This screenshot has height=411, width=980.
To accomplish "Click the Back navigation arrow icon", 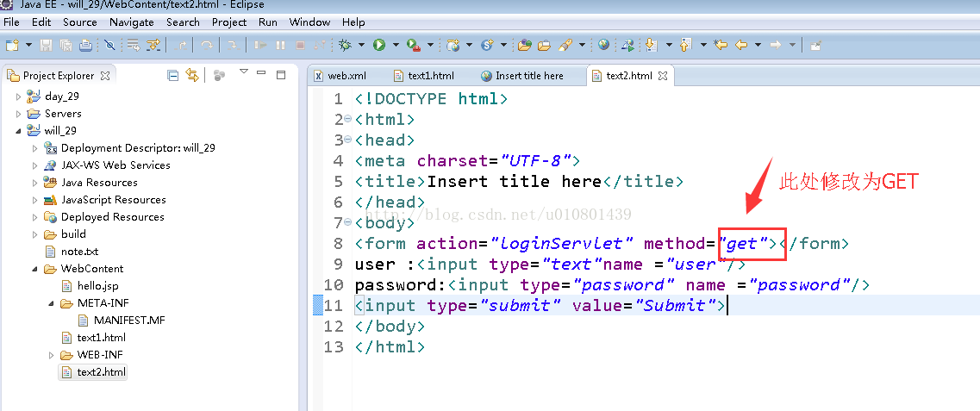I will coord(742,45).
